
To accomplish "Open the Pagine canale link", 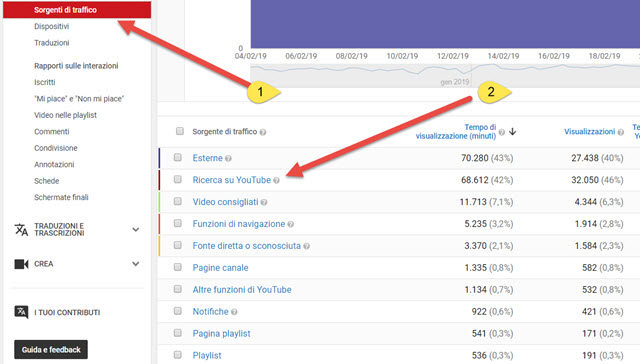I will click(220, 268).
